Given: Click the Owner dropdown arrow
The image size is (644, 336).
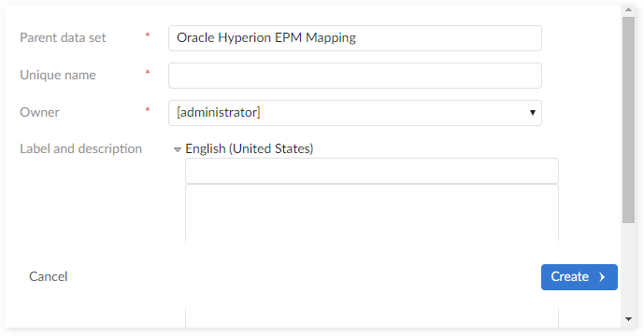Looking at the screenshot, I should click(532, 112).
